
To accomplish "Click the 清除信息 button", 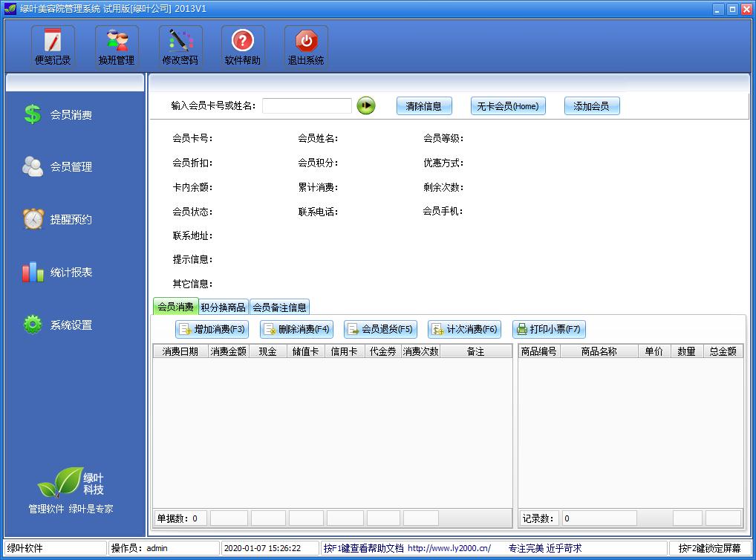I will [424, 105].
